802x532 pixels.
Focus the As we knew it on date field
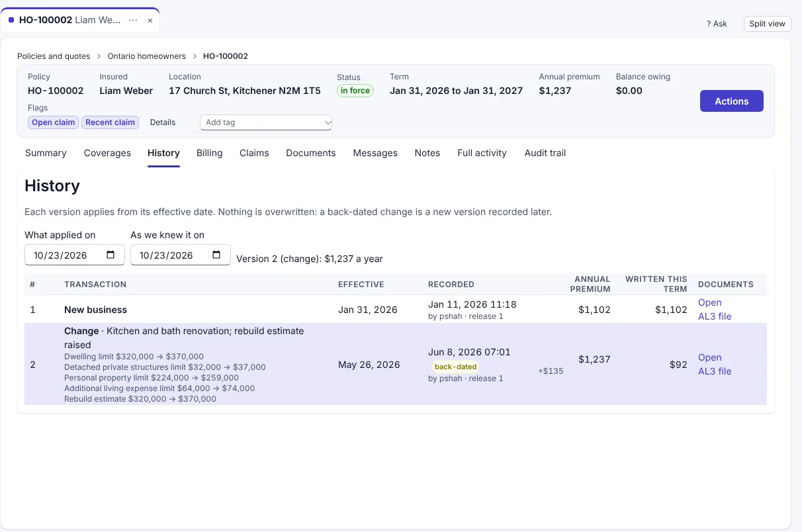pos(181,255)
